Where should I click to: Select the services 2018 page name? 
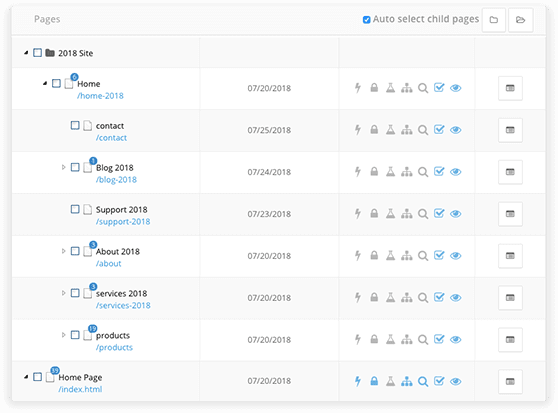(x=121, y=293)
